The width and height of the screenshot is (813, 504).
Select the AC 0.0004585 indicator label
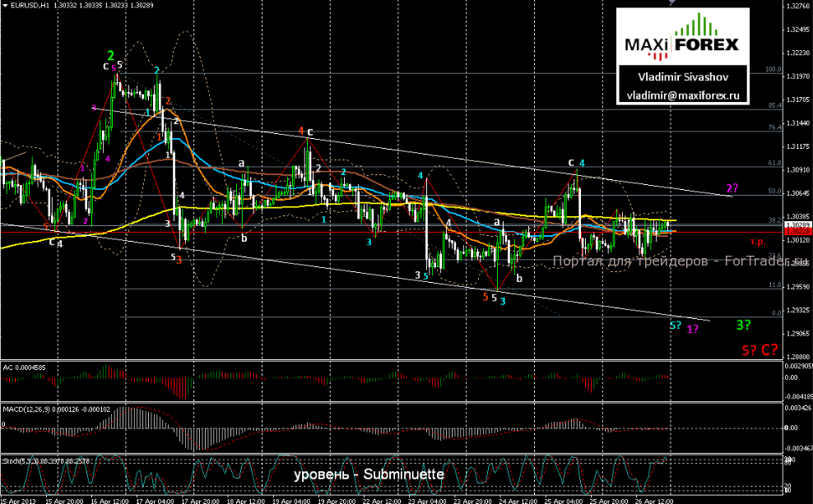tap(25, 368)
